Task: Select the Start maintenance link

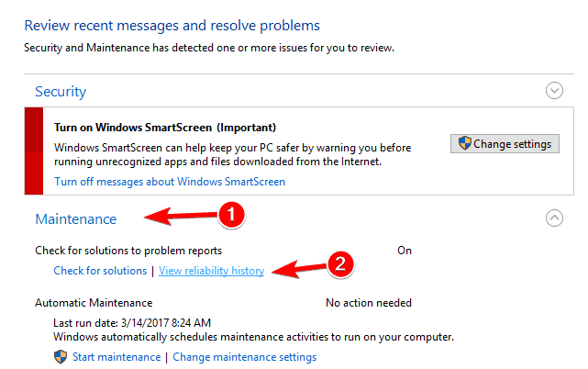Action: pyautogui.click(x=116, y=357)
